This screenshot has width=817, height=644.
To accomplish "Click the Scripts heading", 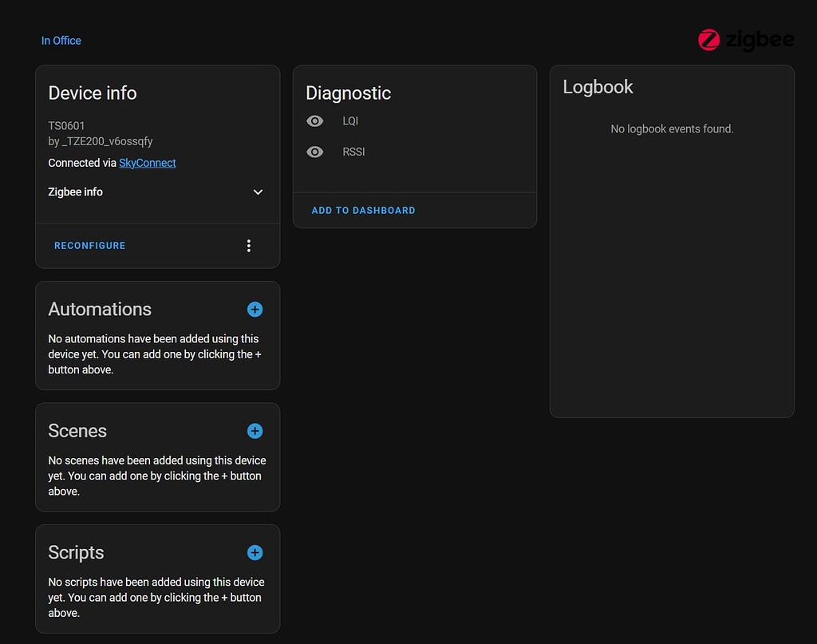I will point(76,553).
